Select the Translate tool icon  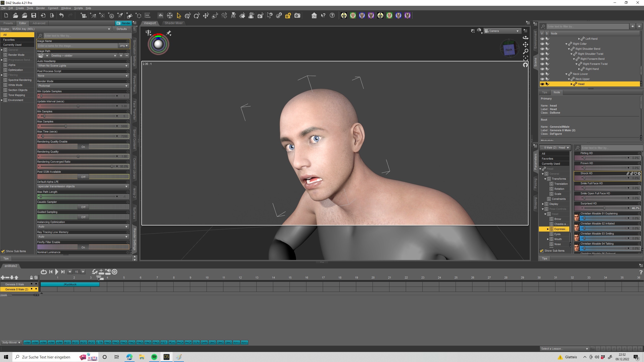206,16
